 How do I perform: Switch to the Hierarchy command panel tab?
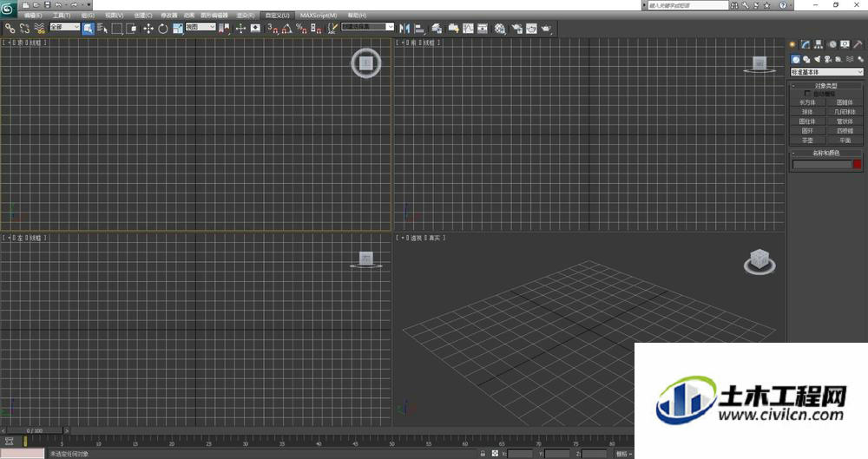tap(819, 44)
